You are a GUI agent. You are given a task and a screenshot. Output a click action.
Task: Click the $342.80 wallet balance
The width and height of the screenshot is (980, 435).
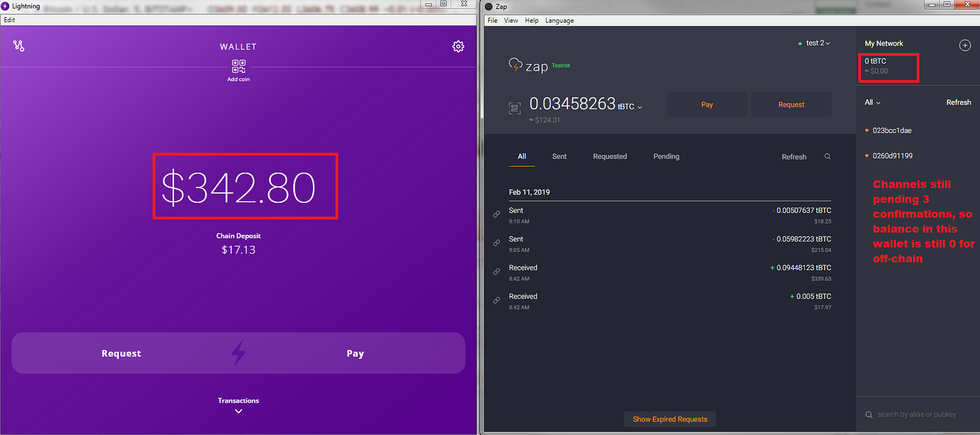click(x=238, y=187)
